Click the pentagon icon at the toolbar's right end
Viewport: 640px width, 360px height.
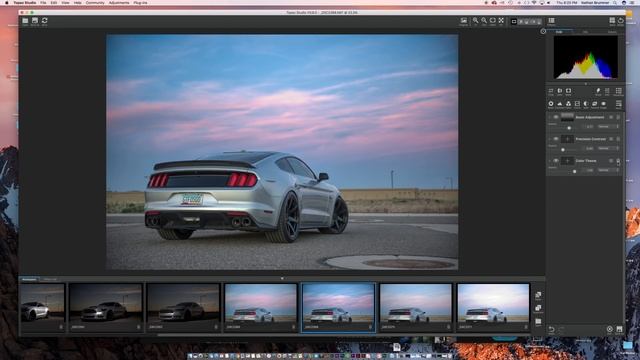point(620,21)
